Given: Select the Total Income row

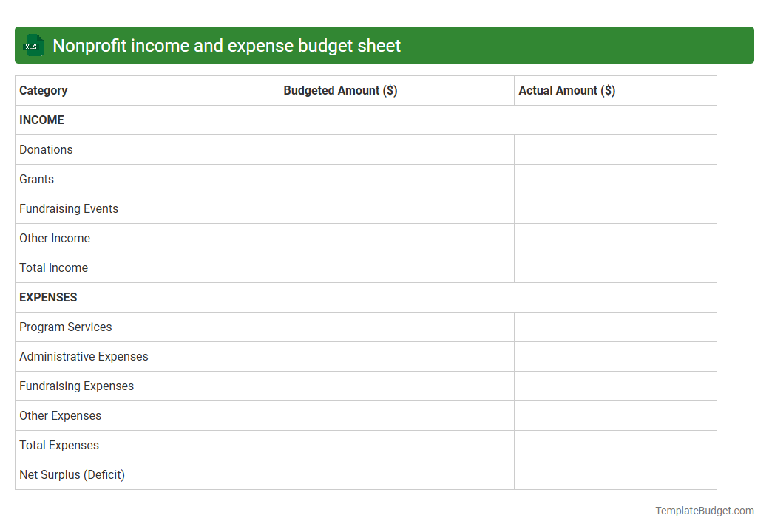Looking at the screenshot, I should [53, 267].
